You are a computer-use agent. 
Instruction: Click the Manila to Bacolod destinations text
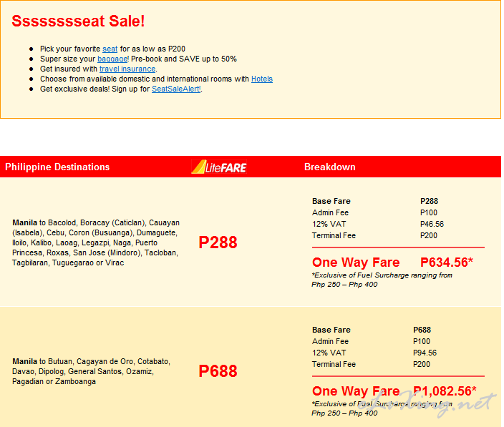(x=96, y=242)
